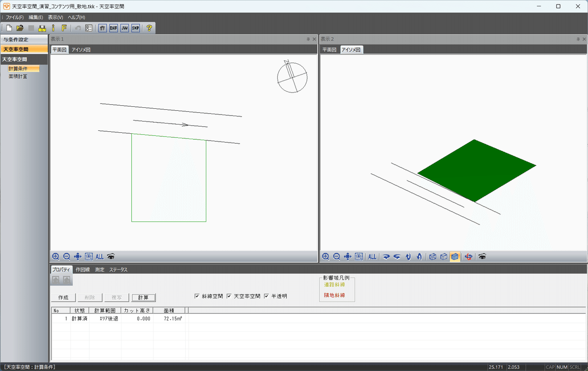Switch 表示1 to アイソメ図 tab
This screenshot has height=371, width=588.
coord(81,49)
